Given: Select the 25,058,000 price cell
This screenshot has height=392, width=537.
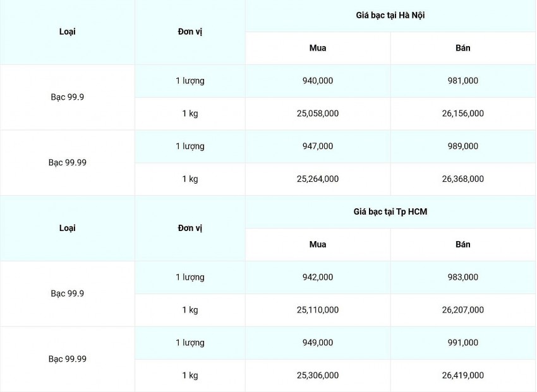Looking at the screenshot, I should (318, 114).
